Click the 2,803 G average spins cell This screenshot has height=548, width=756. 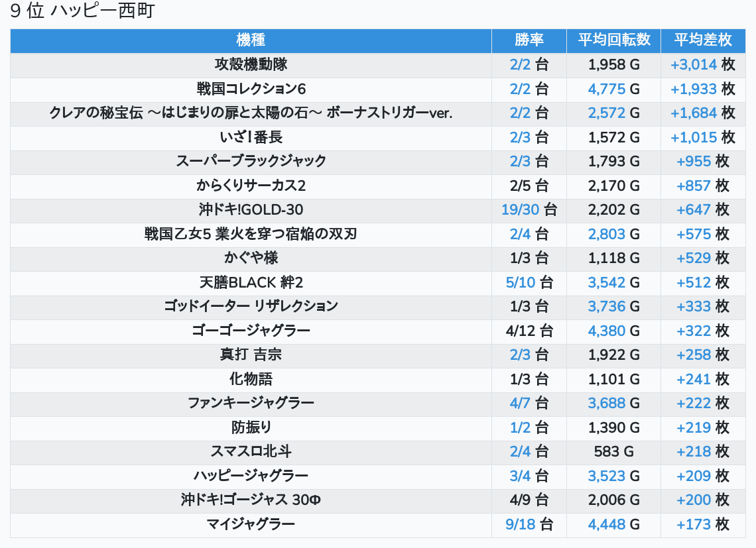click(614, 234)
